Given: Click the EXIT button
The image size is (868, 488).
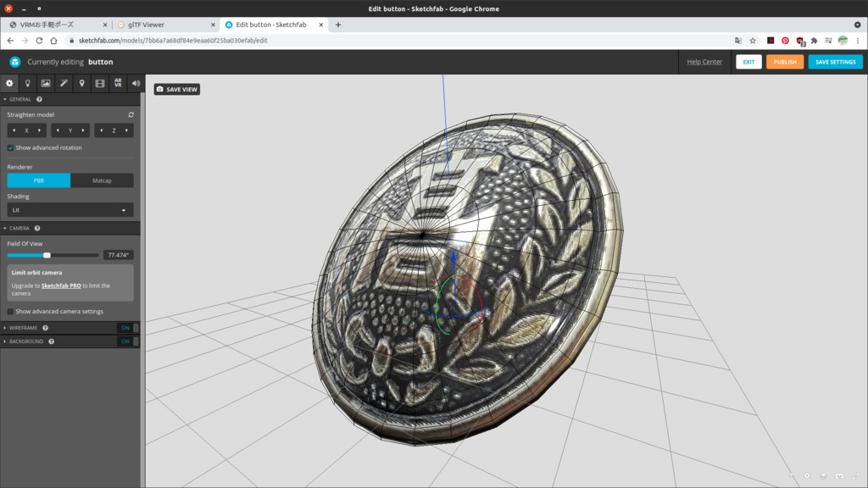Looking at the screenshot, I should tap(748, 62).
